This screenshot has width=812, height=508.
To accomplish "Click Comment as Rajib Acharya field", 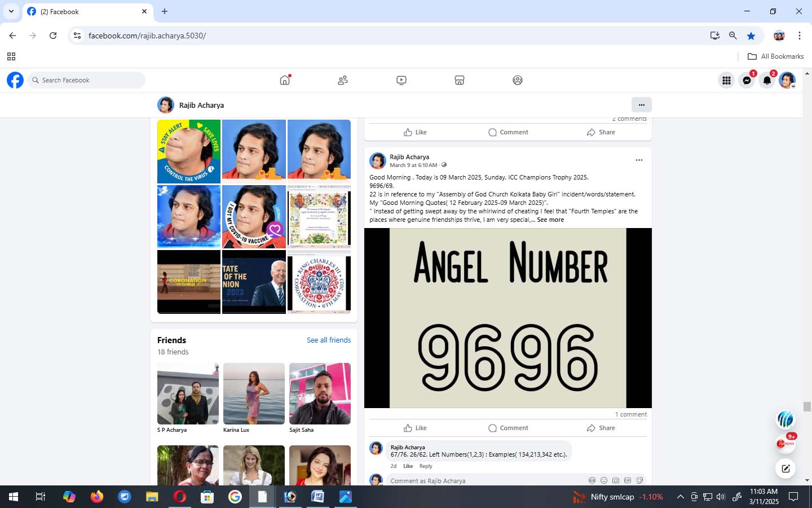I will tap(485, 481).
